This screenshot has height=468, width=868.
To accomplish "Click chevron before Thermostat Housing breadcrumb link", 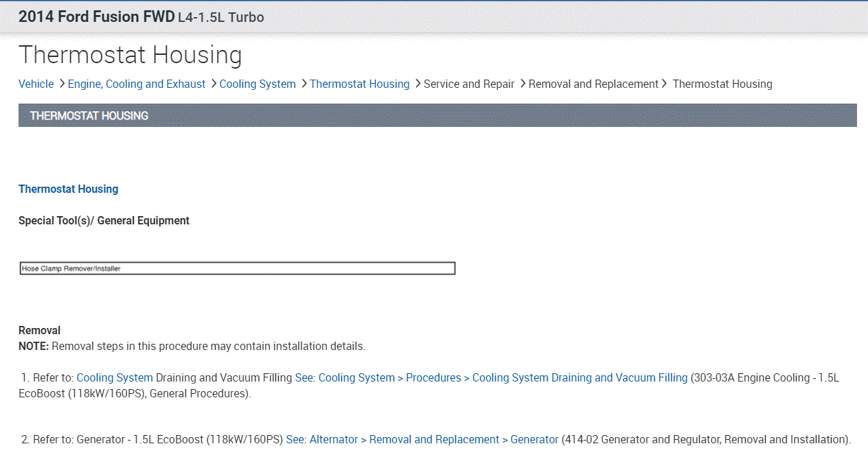I will click(x=304, y=84).
